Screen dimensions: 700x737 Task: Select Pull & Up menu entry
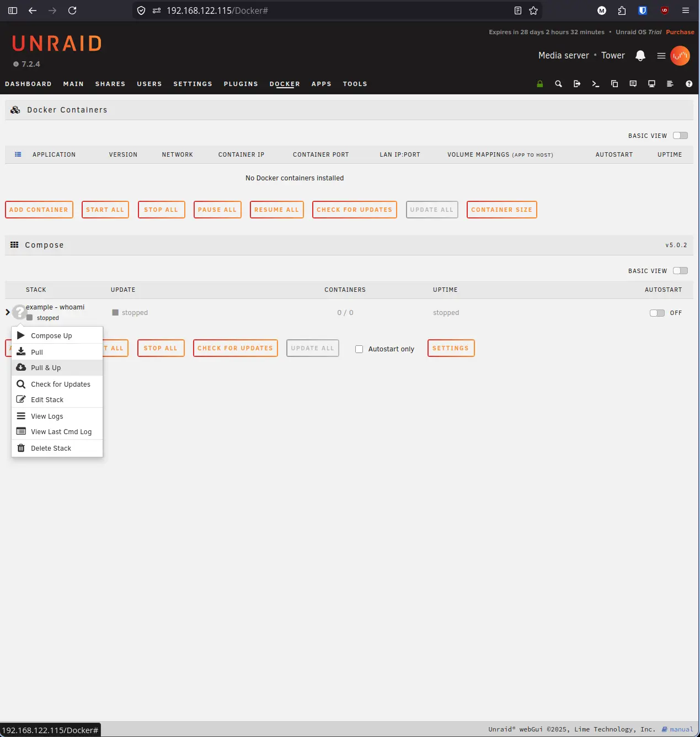[57, 367]
